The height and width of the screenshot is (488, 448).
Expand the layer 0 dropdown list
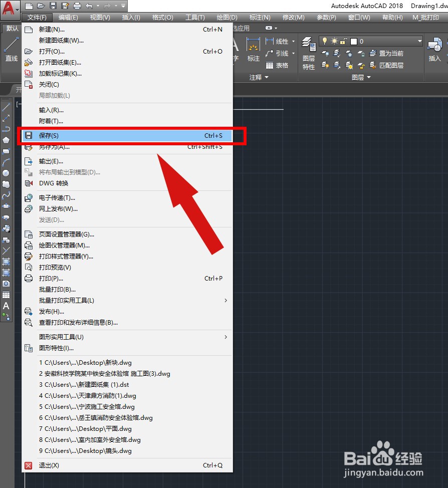pos(419,41)
